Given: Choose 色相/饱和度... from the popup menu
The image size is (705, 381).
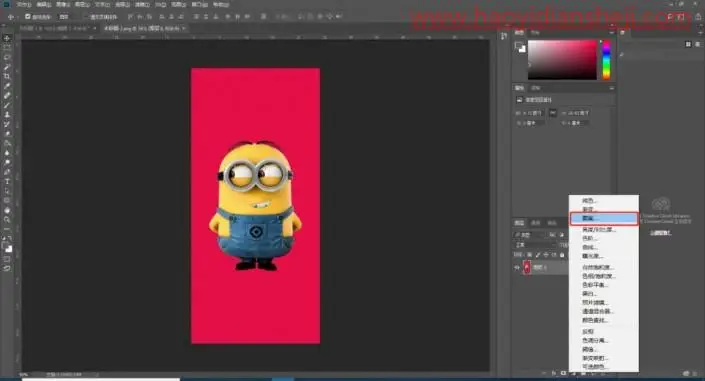Looking at the screenshot, I should click(604, 276).
